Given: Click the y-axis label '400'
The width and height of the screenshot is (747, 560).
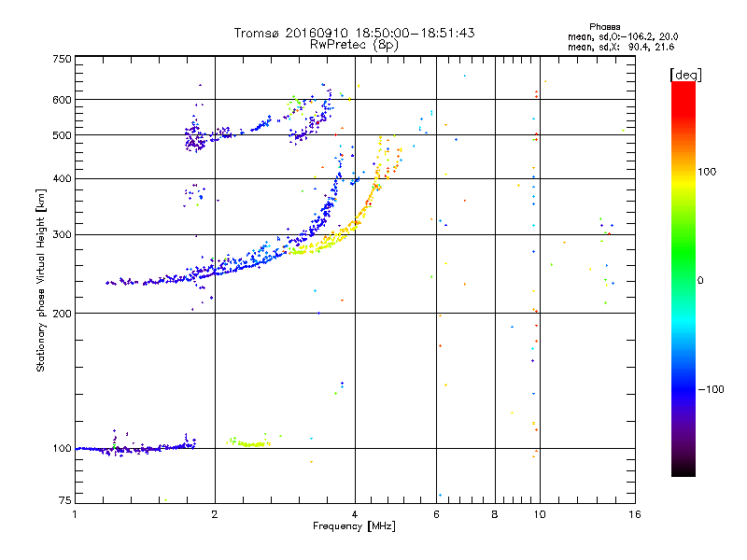Looking at the screenshot, I should 62,178.
